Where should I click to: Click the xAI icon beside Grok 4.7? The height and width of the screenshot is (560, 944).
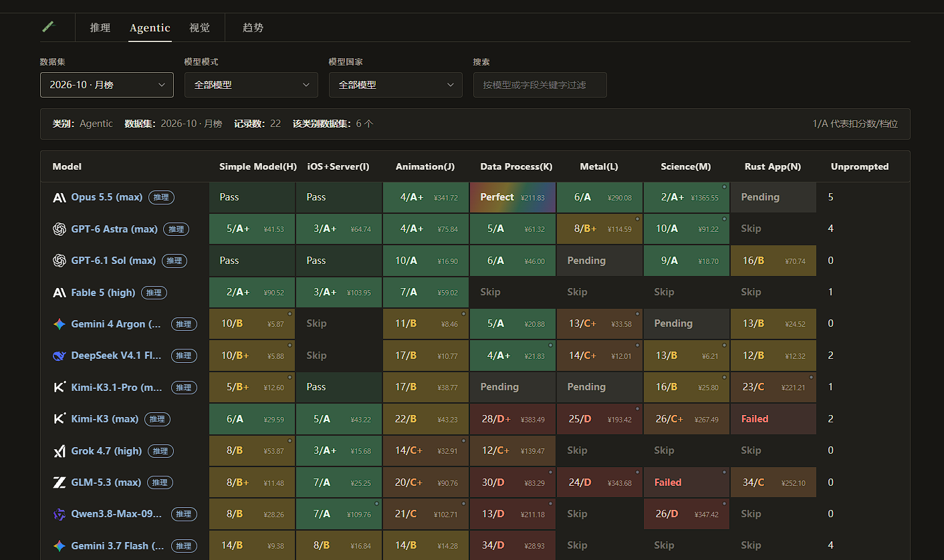(x=59, y=451)
